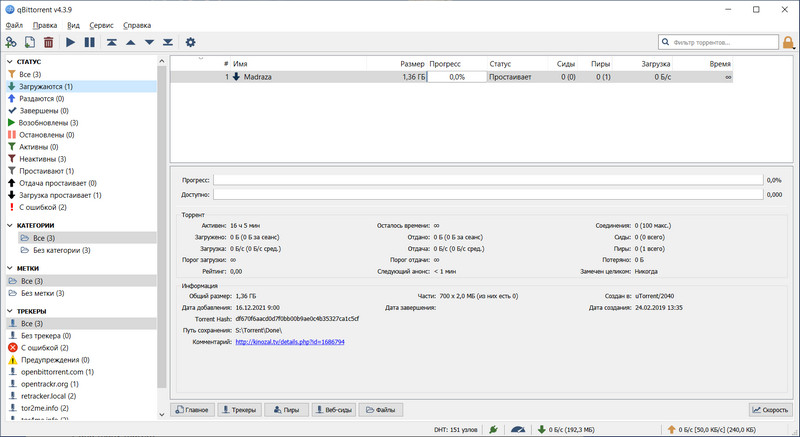This screenshot has width=800, height=437.
Task: Open the kinozal.tv comment link
Action: [x=290, y=342]
